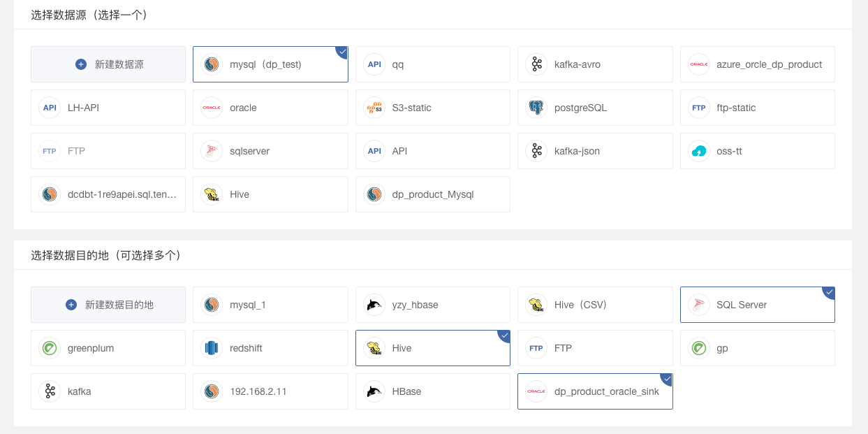Click the FTP destination icon
868x434 pixels.
pyautogui.click(x=537, y=348)
